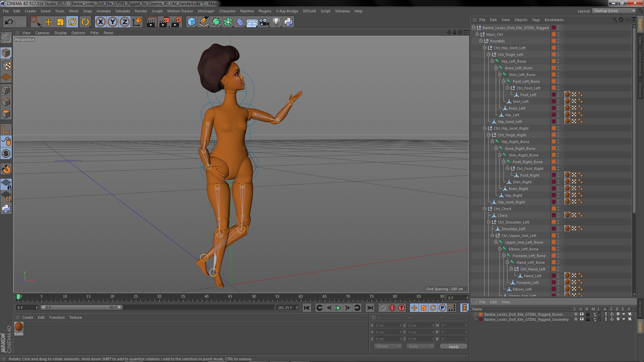644x362 pixels.
Task: Collapse the Ctrl_Shoulder_Left node
Action: [488, 222]
